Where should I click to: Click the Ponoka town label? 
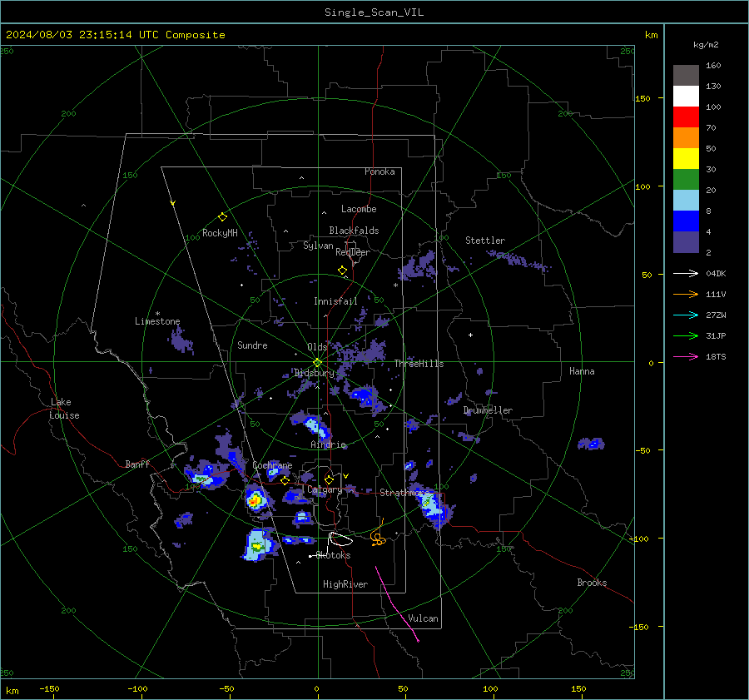coord(379,171)
